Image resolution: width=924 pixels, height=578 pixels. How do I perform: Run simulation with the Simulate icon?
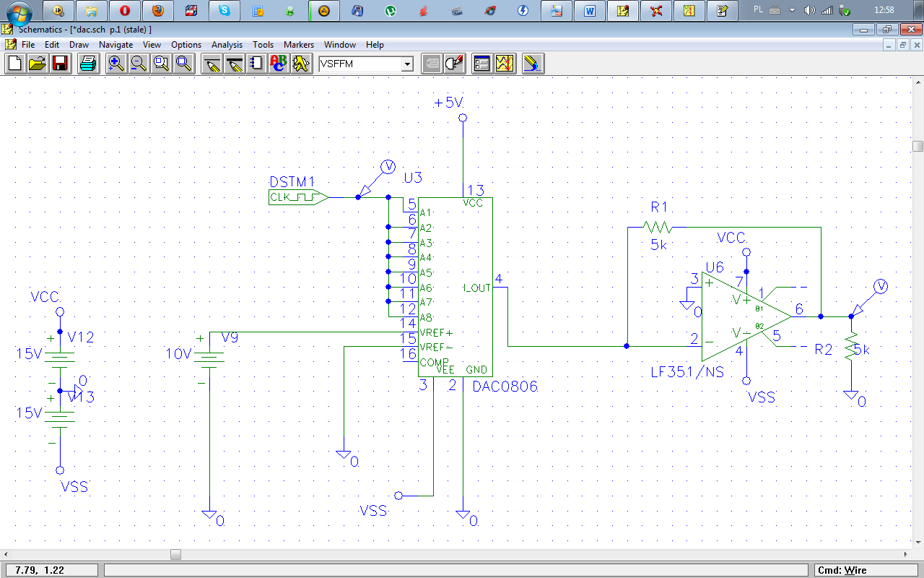point(505,64)
